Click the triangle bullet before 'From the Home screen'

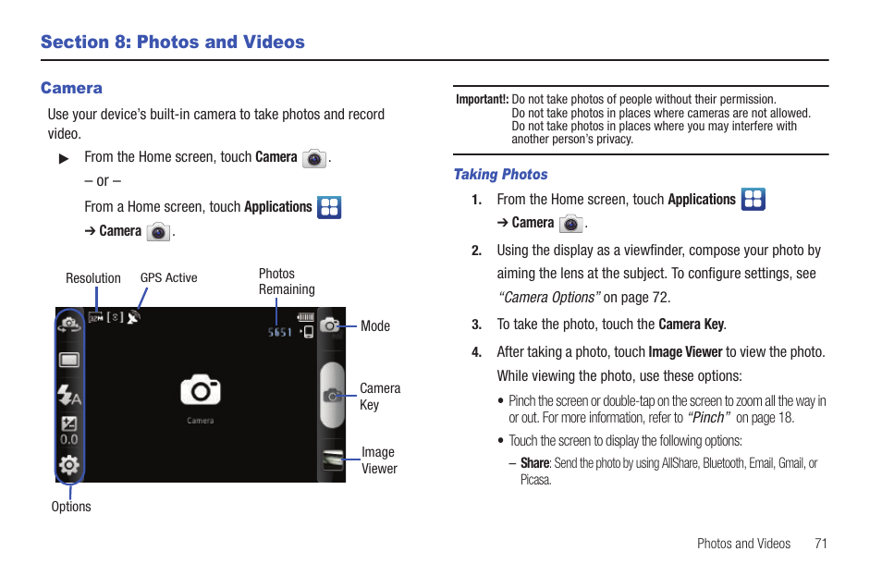(64, 159)
